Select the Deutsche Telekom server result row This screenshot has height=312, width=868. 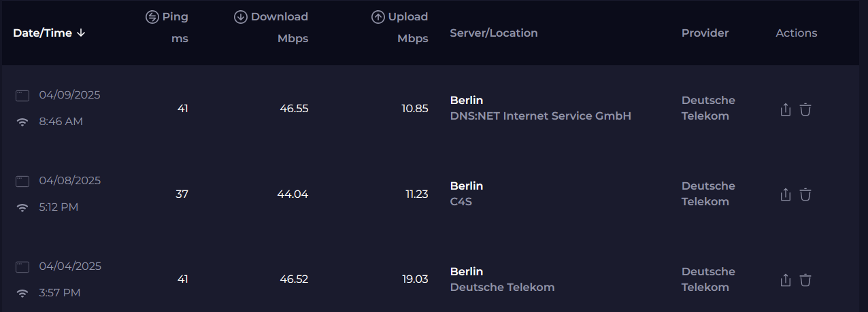pyautogui.click(x=502, y=288)
